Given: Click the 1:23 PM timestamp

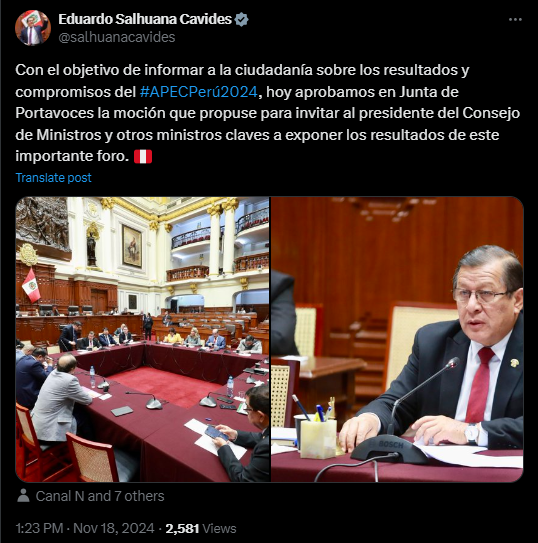Looking at the screenshot, I should pos(39,528).
